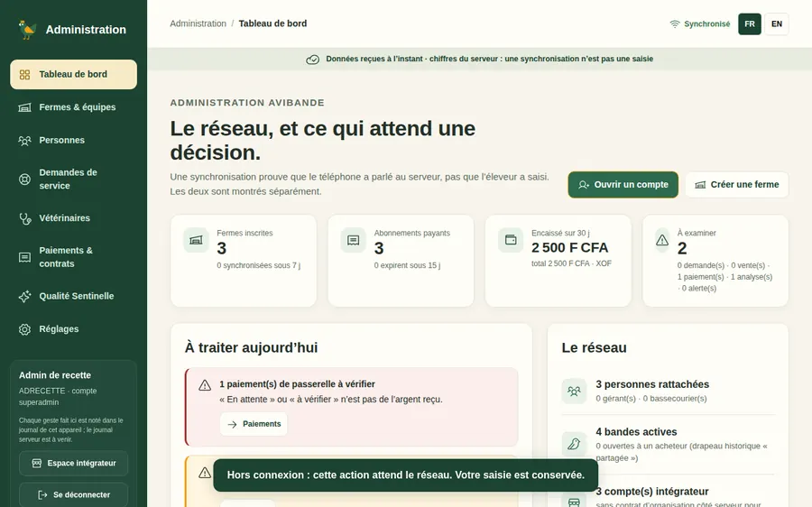Click Admin de recette account name

coord(55,375)
